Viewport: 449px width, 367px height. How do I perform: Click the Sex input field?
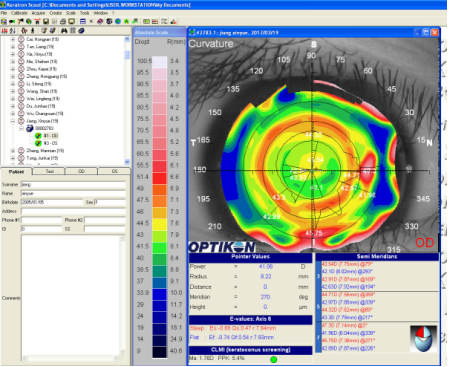(110, 202)
